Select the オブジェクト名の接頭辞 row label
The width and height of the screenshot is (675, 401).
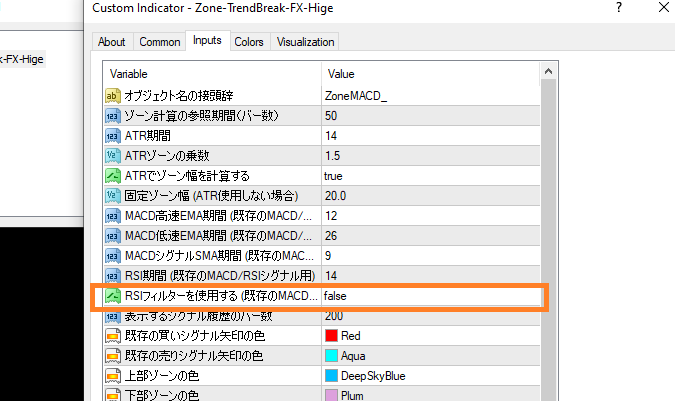(x=179, y=96)
